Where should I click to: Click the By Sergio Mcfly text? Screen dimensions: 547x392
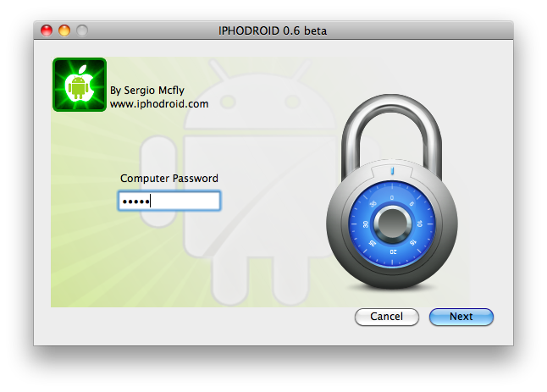(146, 91)
